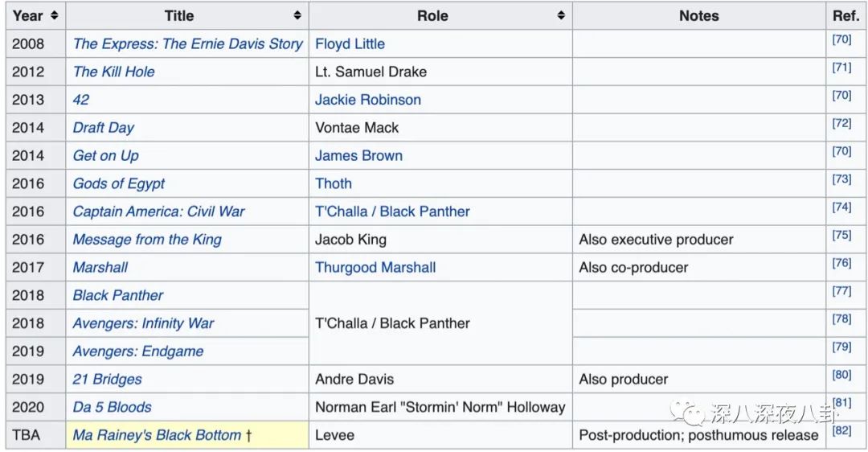Open the Avengers: Endgame film link
This screenshot has height=452, width=868.
(x=137, y=351)
